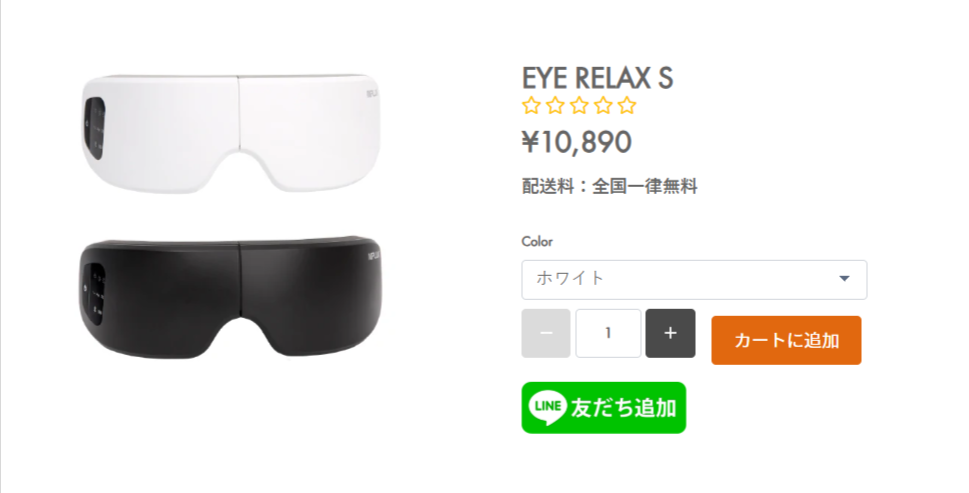Click the first rating star
The image size is (969, 493).
(x=531, y=106)
